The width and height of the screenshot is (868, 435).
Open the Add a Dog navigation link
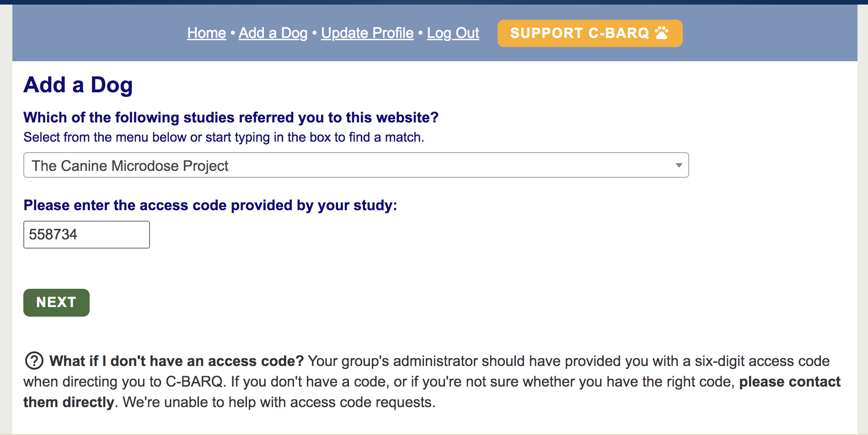pos(273,33)
